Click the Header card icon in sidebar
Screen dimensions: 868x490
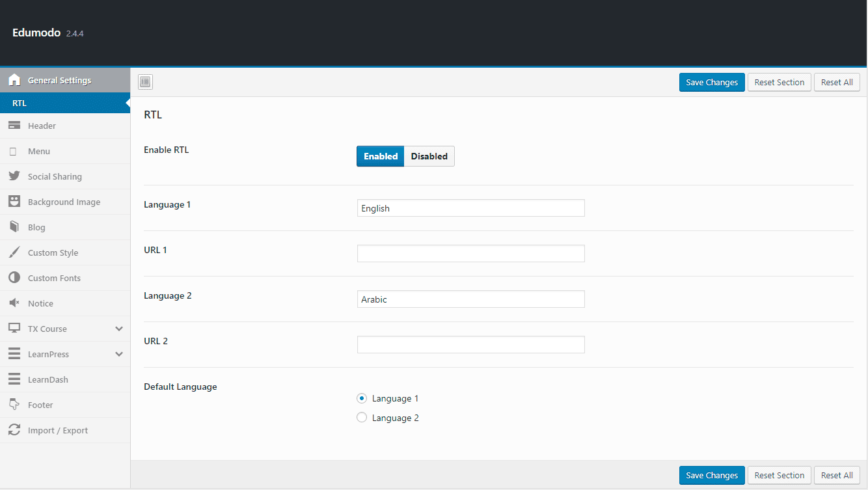click(14, 126)
